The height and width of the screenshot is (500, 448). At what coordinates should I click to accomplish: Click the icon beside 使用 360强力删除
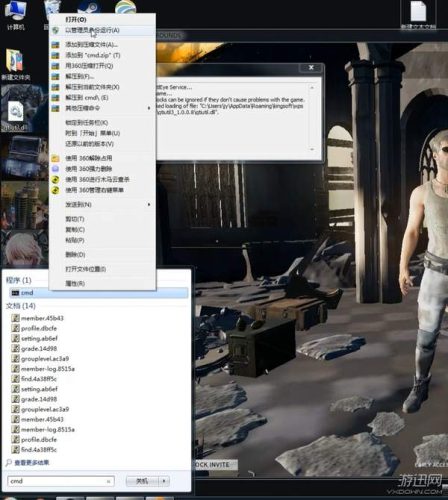coord(55,169)
